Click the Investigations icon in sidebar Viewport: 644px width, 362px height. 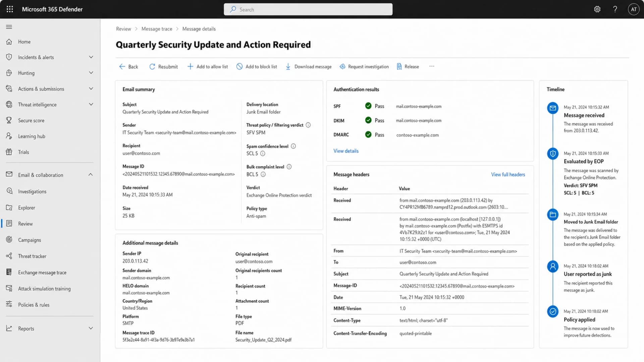[9, 191]
